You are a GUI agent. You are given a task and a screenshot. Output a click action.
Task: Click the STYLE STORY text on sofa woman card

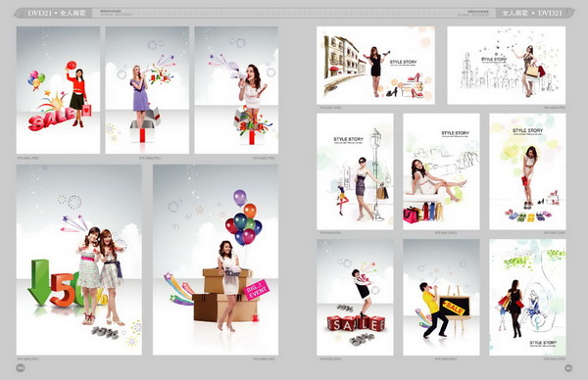[456, 133]
